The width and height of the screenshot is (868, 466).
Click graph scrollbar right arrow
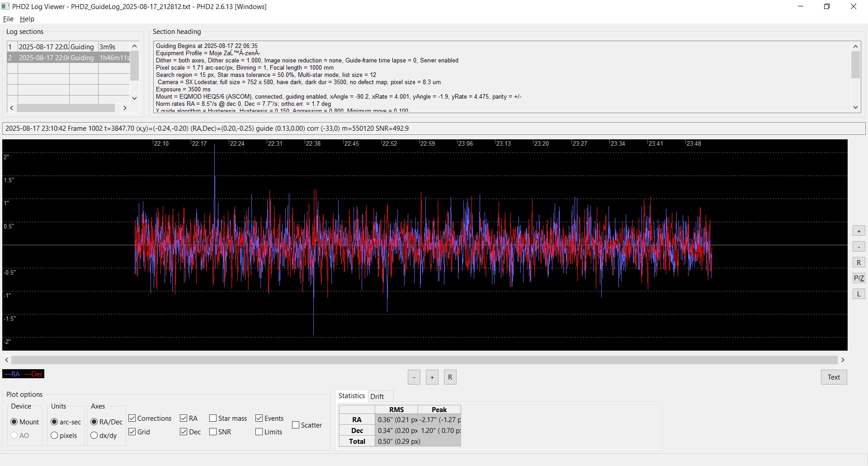pos(843,360)
